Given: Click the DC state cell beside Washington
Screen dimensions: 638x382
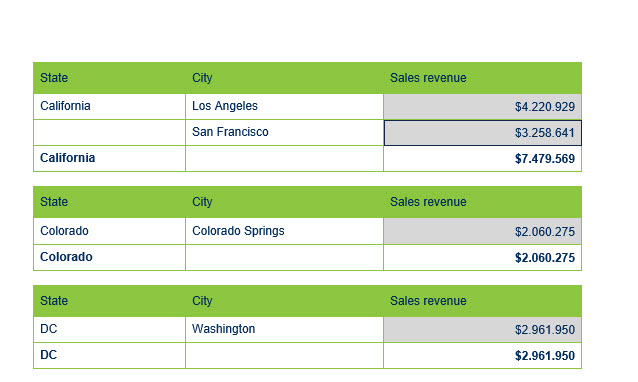Looking at the screenshot, I should tap(109, 329).
